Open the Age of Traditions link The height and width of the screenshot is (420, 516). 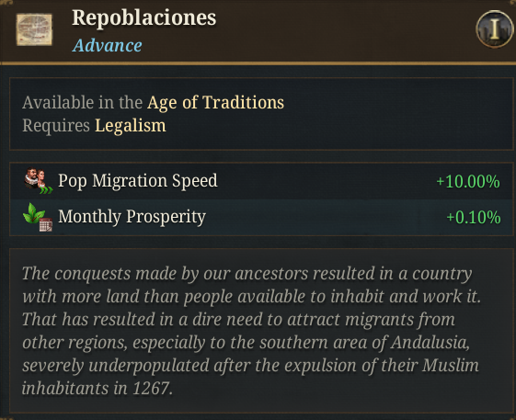pyautogui.click(x=215, y=103)
